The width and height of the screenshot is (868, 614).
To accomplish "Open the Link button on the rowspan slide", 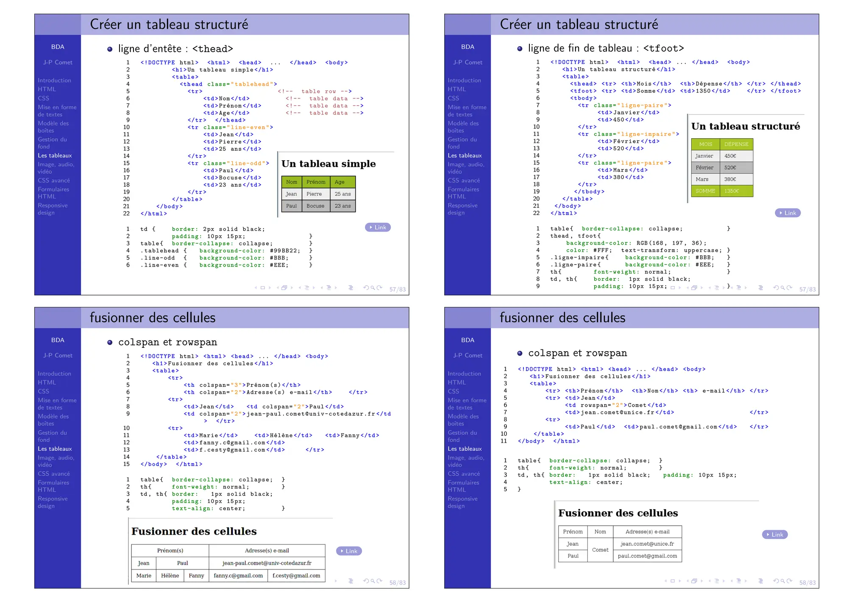I will [775, 534].
